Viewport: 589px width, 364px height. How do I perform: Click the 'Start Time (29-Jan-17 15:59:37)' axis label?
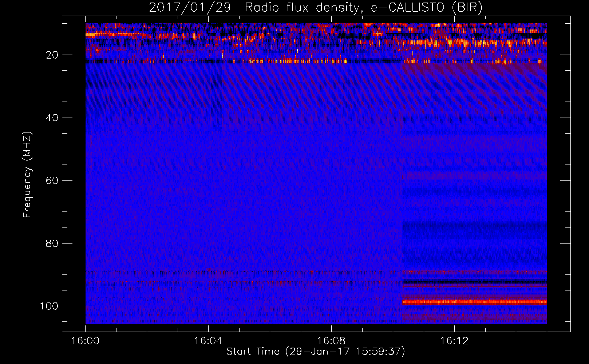click(x=316, y=351)
